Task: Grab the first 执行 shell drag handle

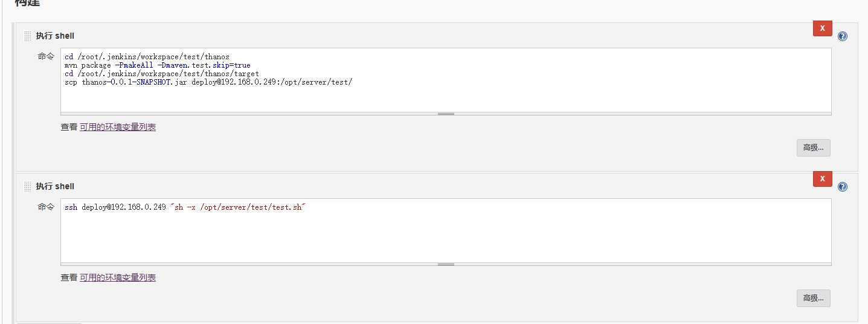Action: coord(28,36)
